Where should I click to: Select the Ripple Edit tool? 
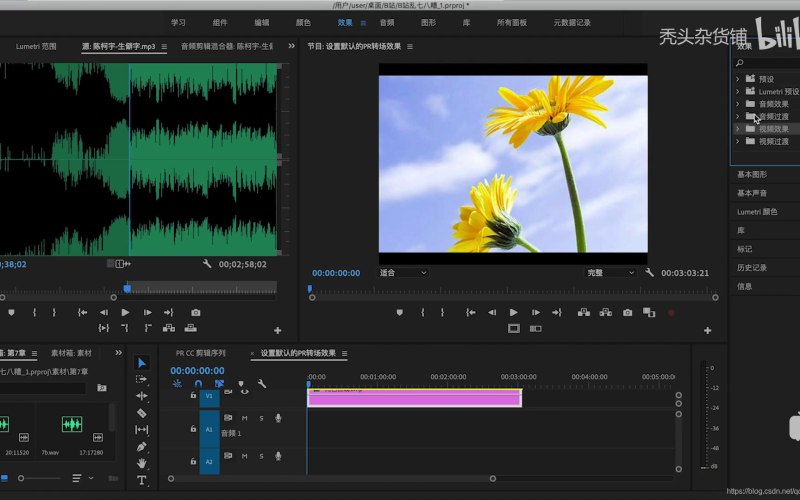pyautogui.click(x=142, y=396)
